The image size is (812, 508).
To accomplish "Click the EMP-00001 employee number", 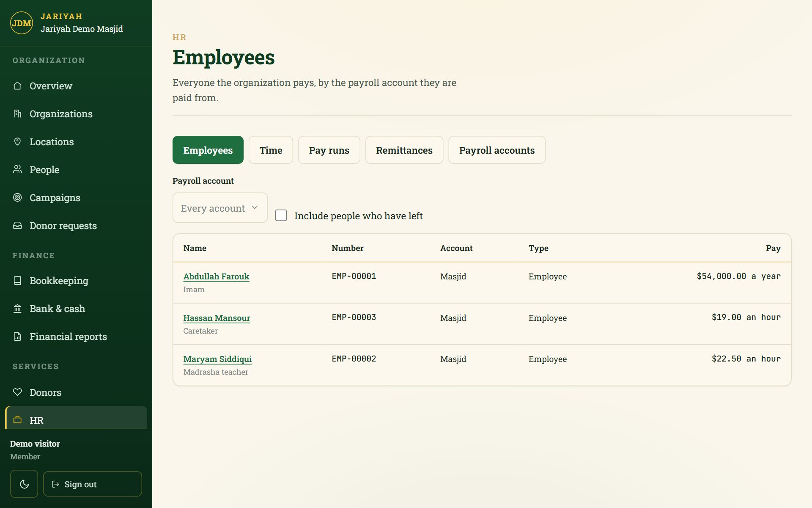I will [354, 276].
